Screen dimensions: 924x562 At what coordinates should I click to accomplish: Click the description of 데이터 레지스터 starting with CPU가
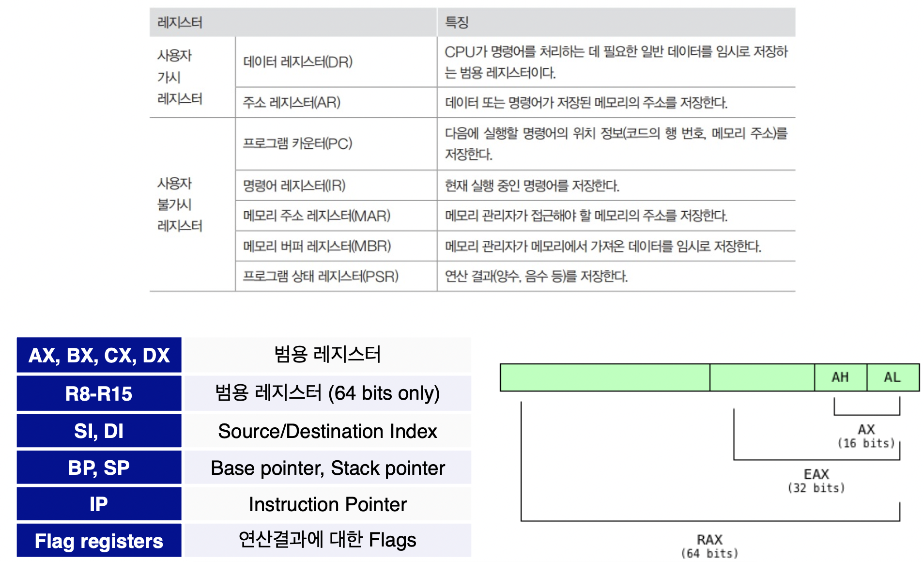point(616,62)
